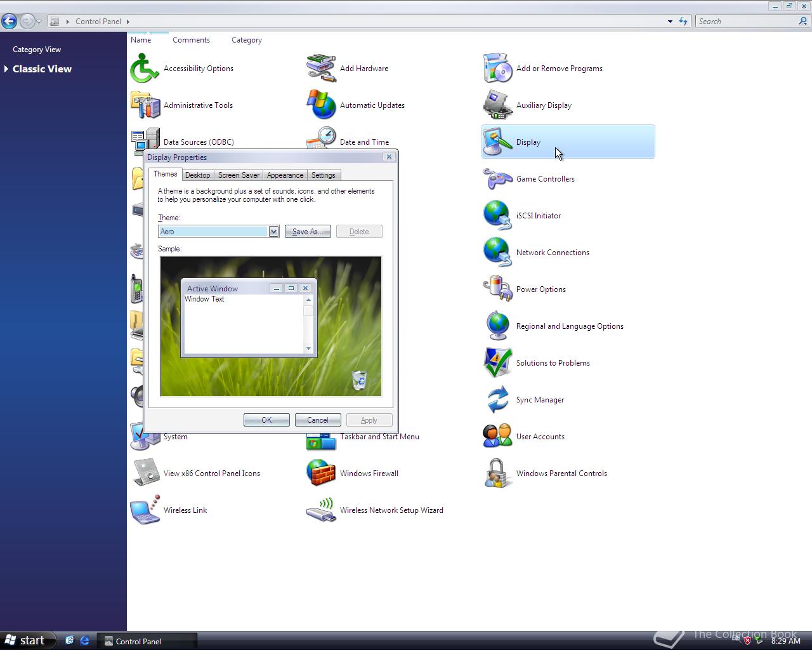The height and width of the screenshot is (650, 812).
Task: Open the Power Options icon
Action: [497, 289]
